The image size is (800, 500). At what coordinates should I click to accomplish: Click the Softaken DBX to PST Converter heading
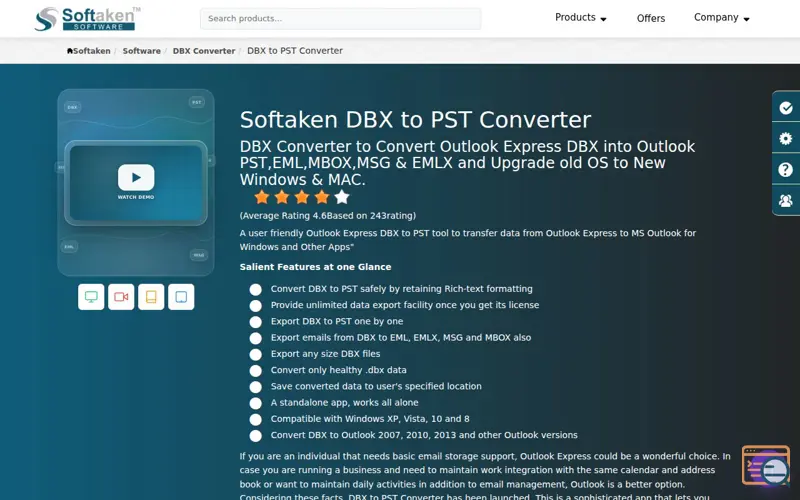point(415,120)
